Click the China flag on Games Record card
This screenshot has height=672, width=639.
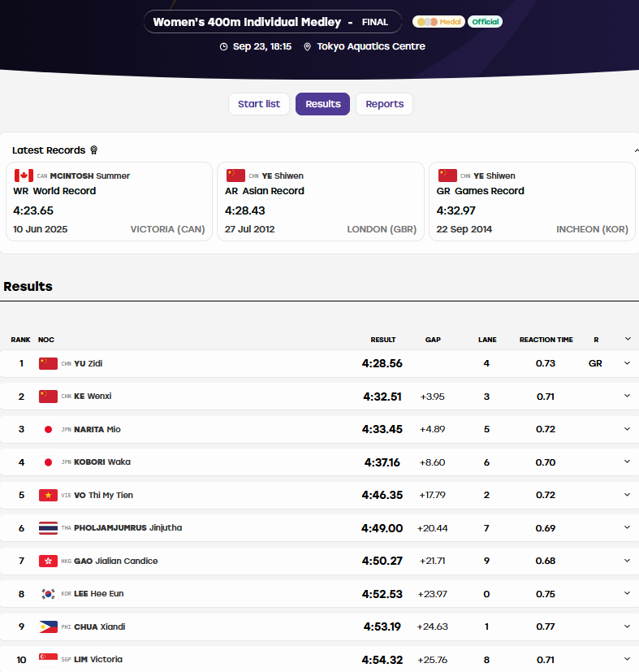point(447,176)
